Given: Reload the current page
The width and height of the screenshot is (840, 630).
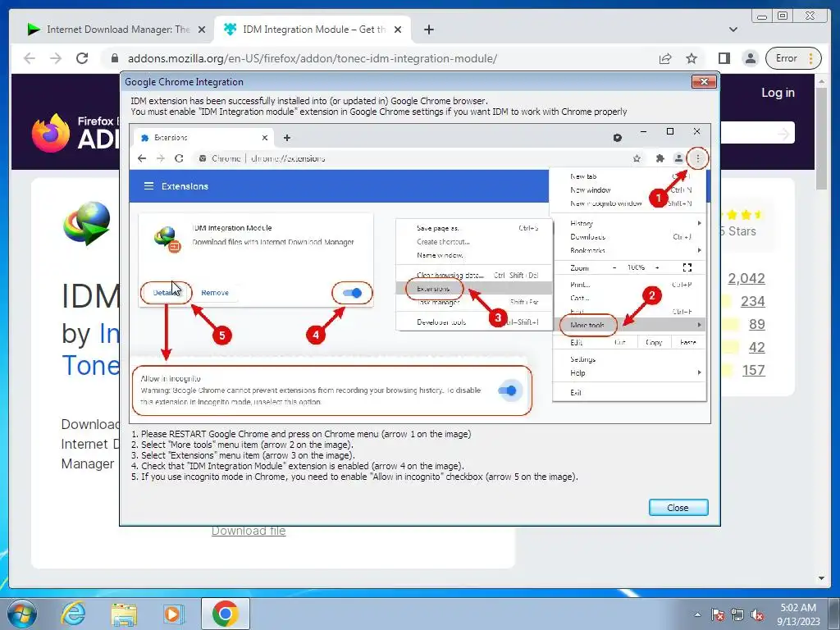Looking at the screenshot, I should (x=82, y=58).
